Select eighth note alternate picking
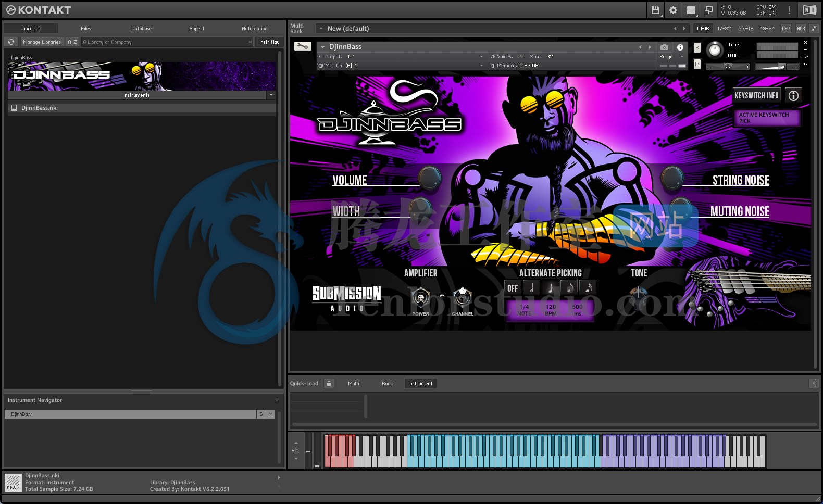The height and width of the screenshot is (504, 823). click(569, 287)
